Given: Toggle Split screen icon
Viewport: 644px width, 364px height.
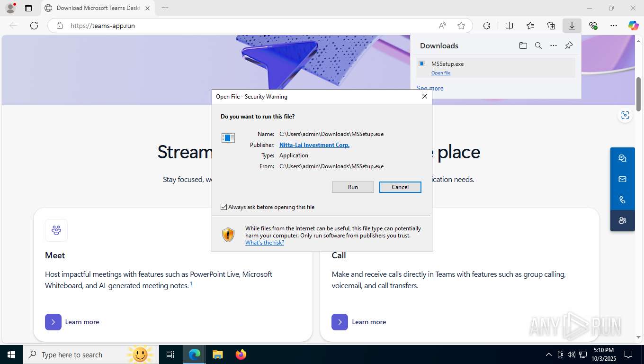Looking at the screenshot, I should tap(510, 26).
